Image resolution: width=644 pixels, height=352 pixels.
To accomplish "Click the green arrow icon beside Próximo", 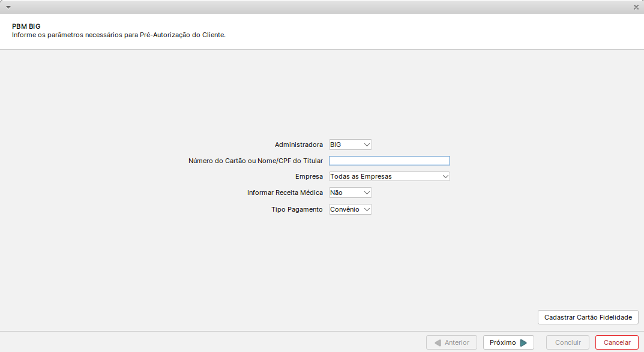I will click(x=523, y=342).
